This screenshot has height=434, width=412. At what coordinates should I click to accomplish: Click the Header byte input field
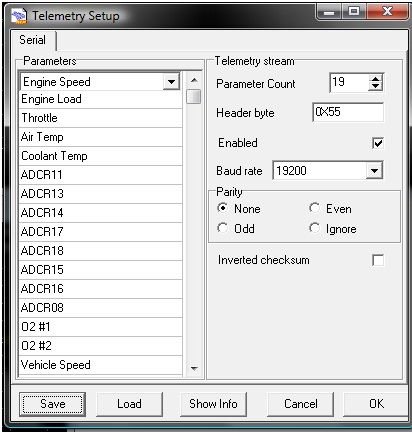(348, 112)
